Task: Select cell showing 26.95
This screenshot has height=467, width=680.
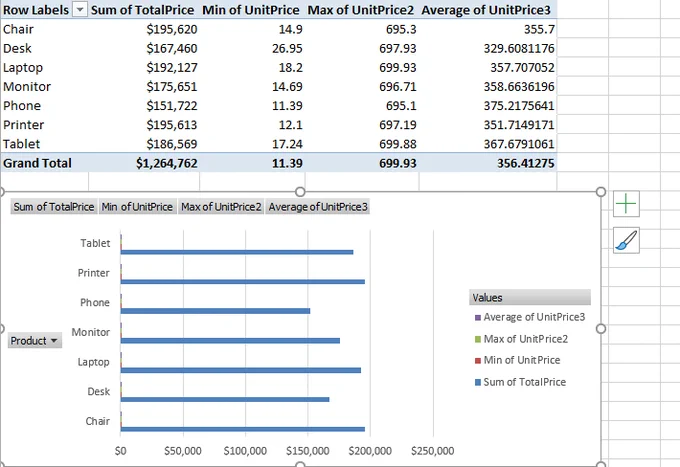Action: pos(252,48)
